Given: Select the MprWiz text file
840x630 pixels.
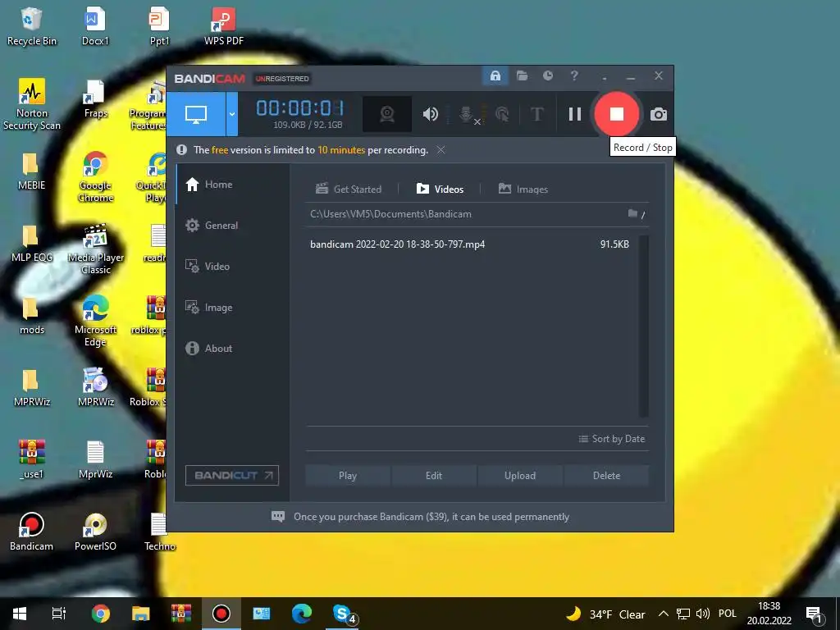Looking at the screenshot, I should [x=95, y=459].
